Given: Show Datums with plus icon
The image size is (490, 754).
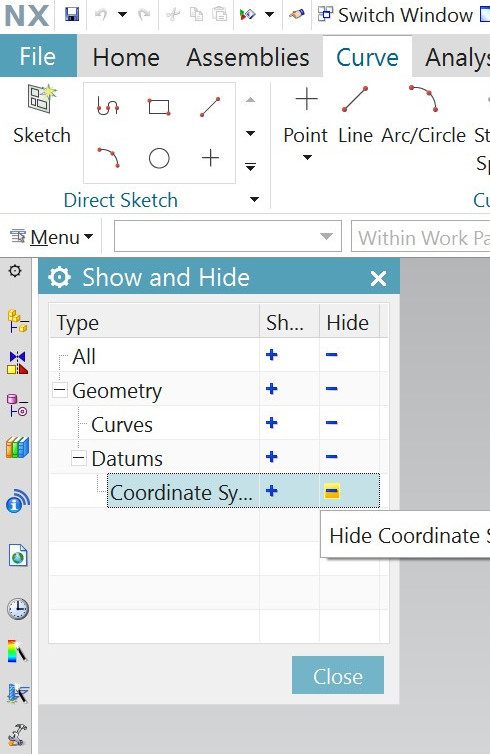Looking at the screenshot, I should pyautogui.click(x=272, y=456).
